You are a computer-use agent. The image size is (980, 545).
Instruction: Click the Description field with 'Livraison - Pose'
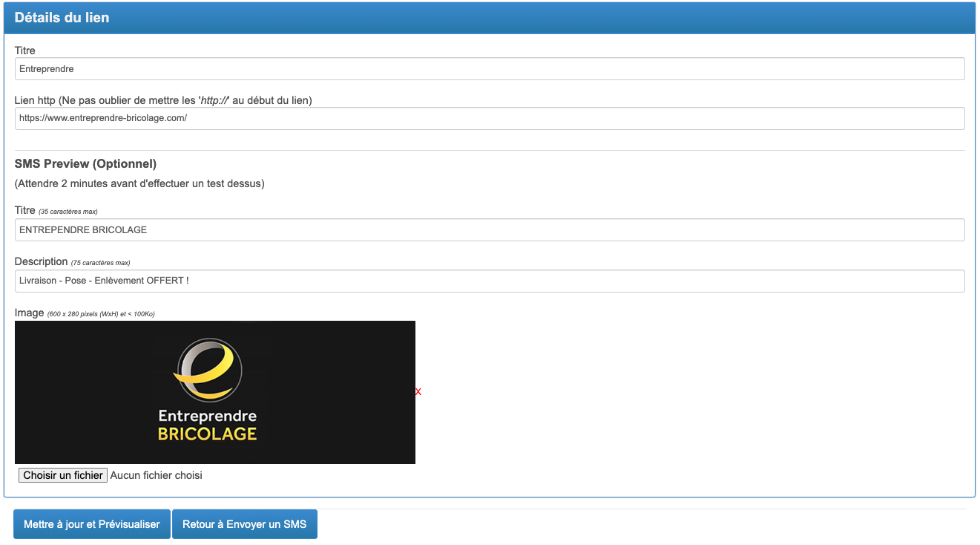490,281
